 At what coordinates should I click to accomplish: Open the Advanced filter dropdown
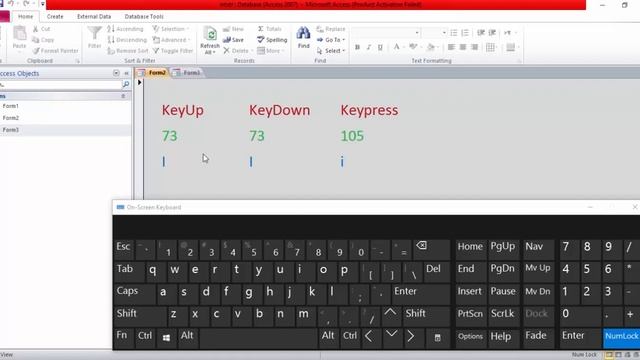(x=172, y=40)
